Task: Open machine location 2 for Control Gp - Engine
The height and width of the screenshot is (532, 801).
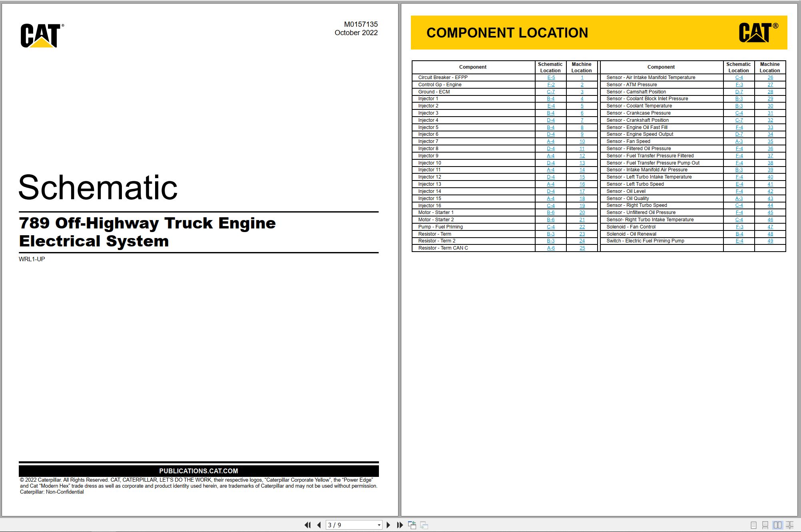Action: tap(582, 85)
